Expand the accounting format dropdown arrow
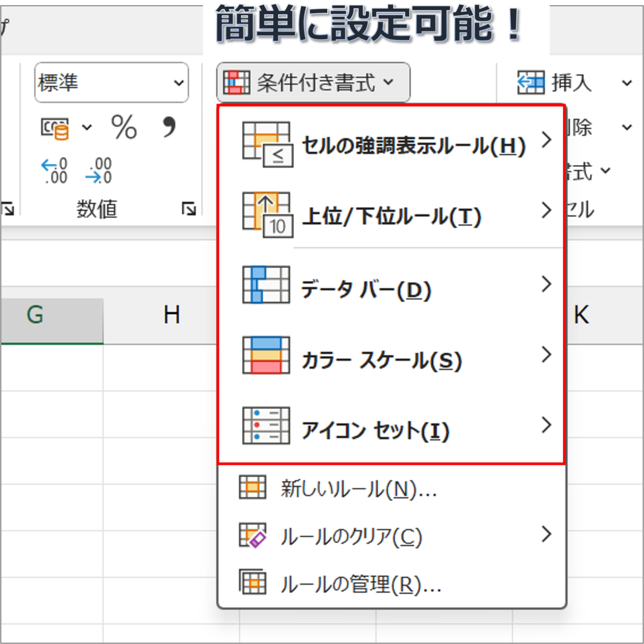The width and height of the screenshot is (644, 644). 87,128
